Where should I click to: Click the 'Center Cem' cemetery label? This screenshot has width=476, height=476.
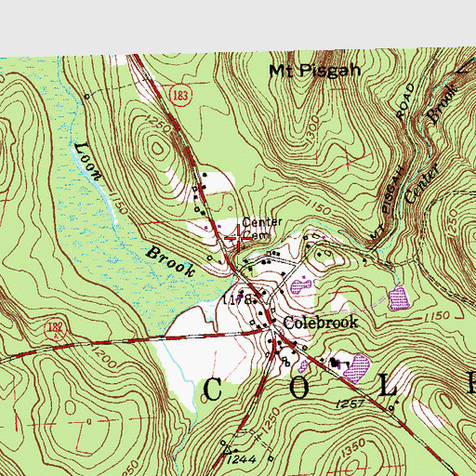[x=261, y=229]
